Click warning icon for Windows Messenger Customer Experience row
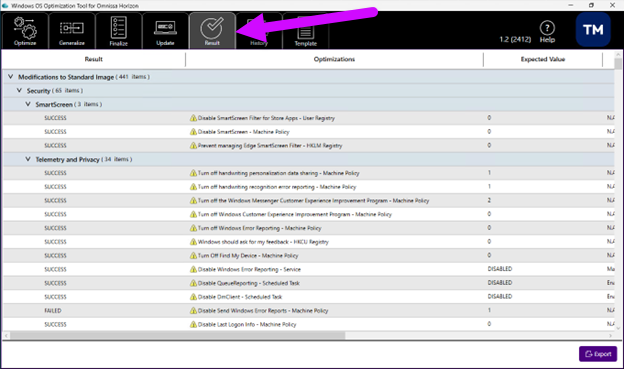This screenshot has width=624, height=369. [193, 200]
